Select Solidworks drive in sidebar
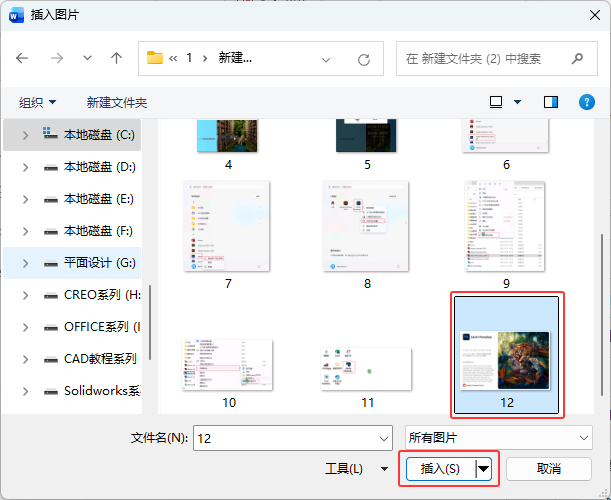The height and width of the screenshot is (500, 611). coord(72,391)
